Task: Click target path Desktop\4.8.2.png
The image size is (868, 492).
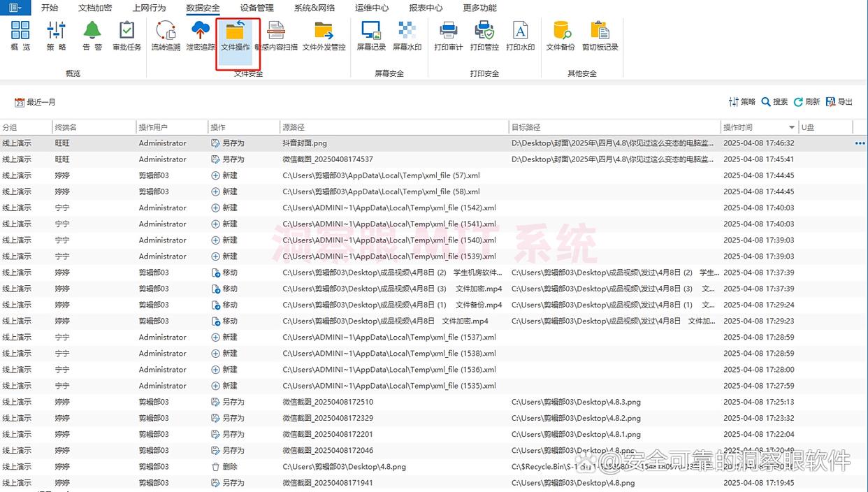Action: (x=576, y=418)
